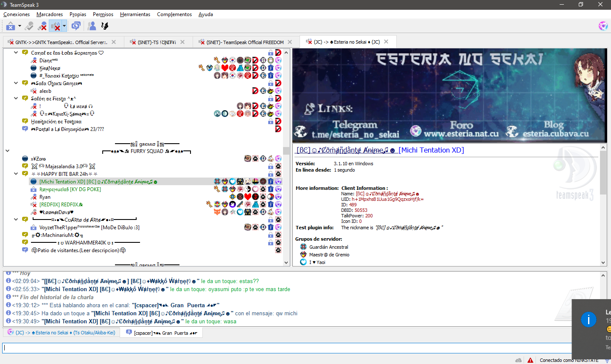Open Blog link esteria.cubava.cu in banner
This screenshot has width=611, height=364.
(x=555, y=134)
